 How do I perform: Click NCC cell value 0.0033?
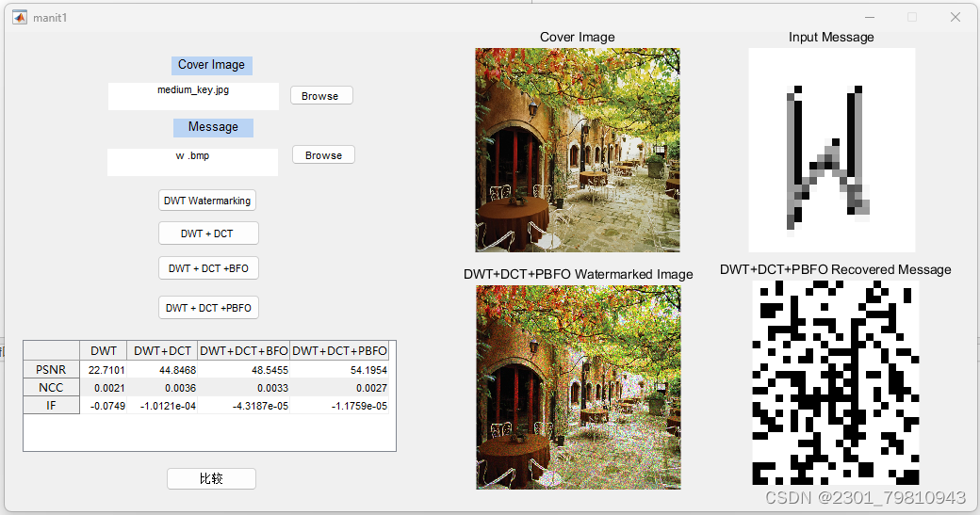click(244, 388)
